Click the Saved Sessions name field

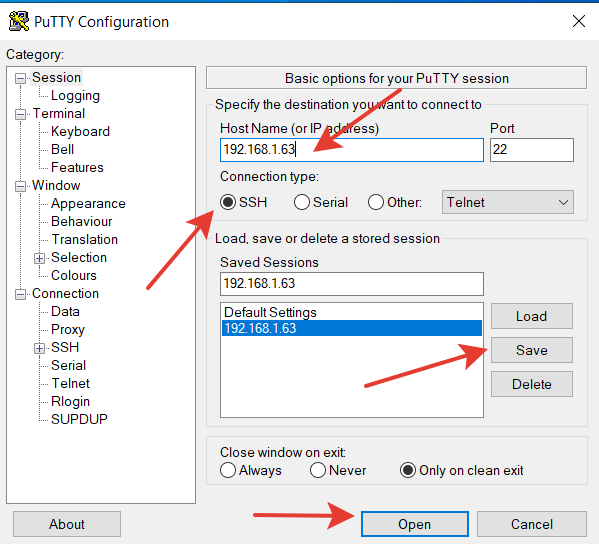tap(352, 284)
